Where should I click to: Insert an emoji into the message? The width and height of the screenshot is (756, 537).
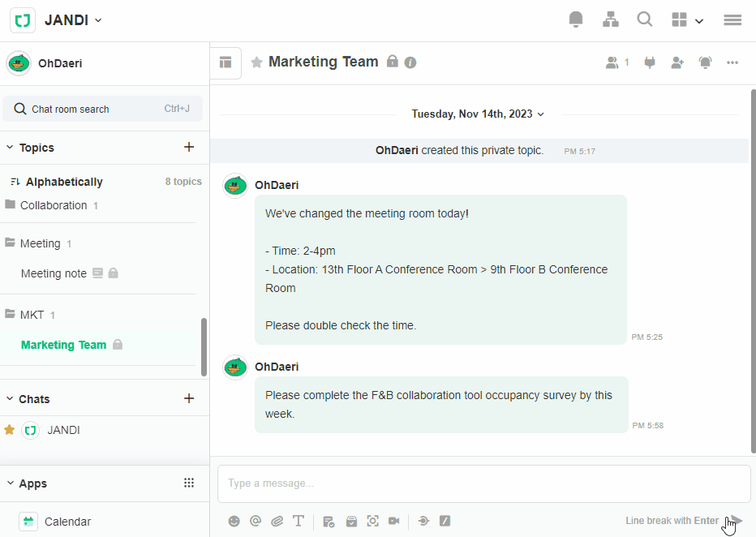[234, 521]
